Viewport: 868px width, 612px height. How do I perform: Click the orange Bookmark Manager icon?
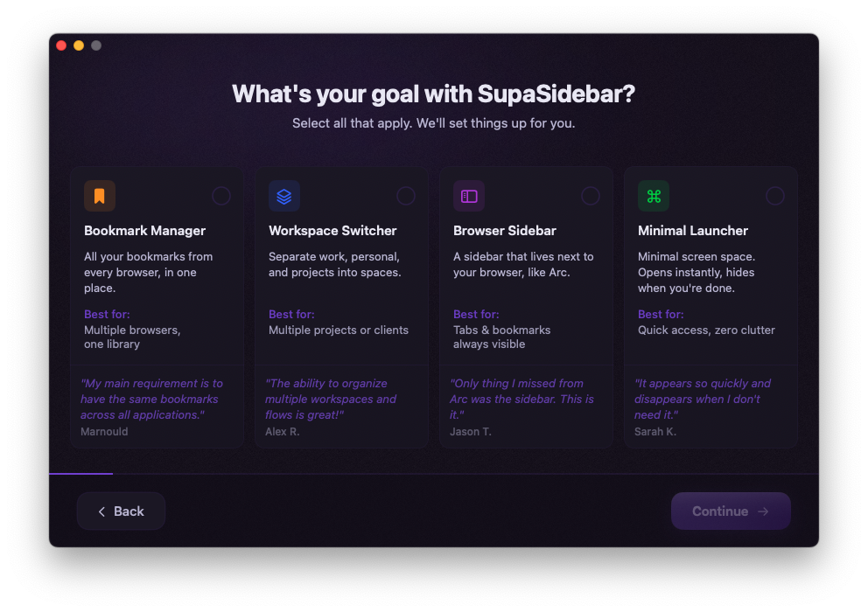click(x=100, y=196)
